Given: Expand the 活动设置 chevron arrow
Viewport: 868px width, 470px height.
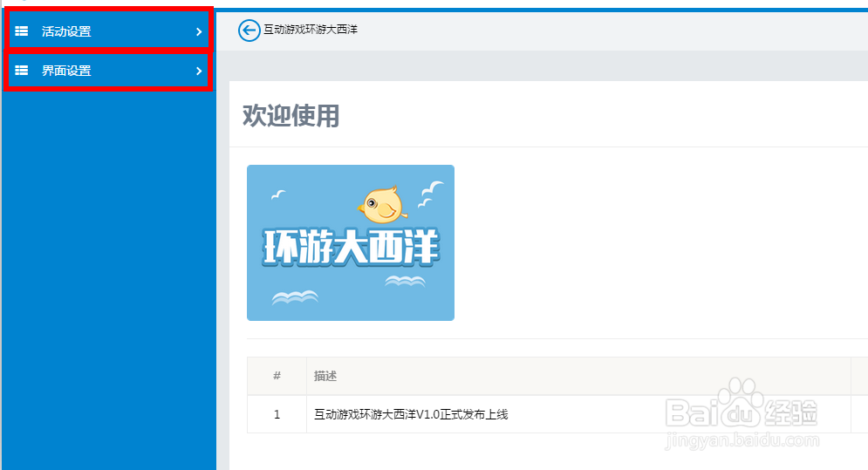Looking at the screenshot, I should point(199,31).
